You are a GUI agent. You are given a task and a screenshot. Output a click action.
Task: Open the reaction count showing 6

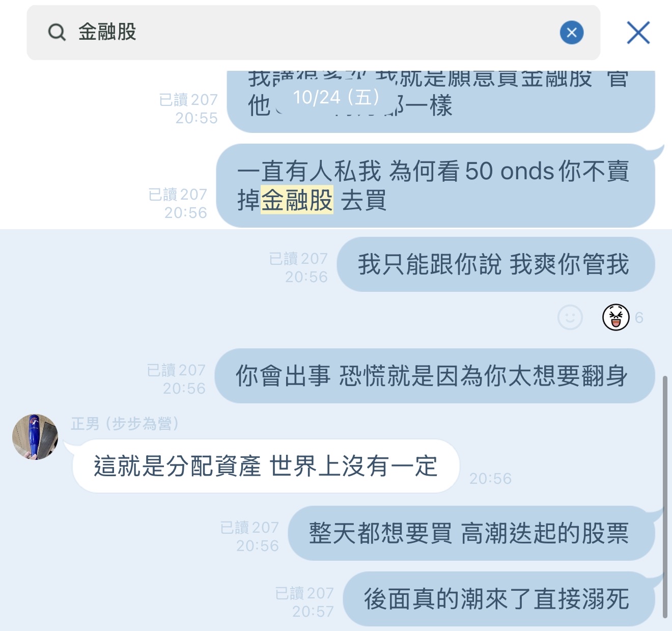pyautogui.click(x=639, y=318)
